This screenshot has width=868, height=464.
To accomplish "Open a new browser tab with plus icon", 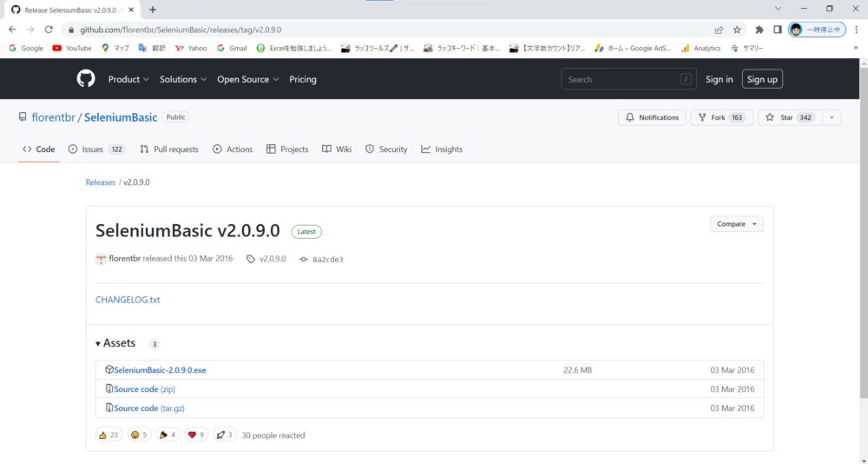I will 153,10.
